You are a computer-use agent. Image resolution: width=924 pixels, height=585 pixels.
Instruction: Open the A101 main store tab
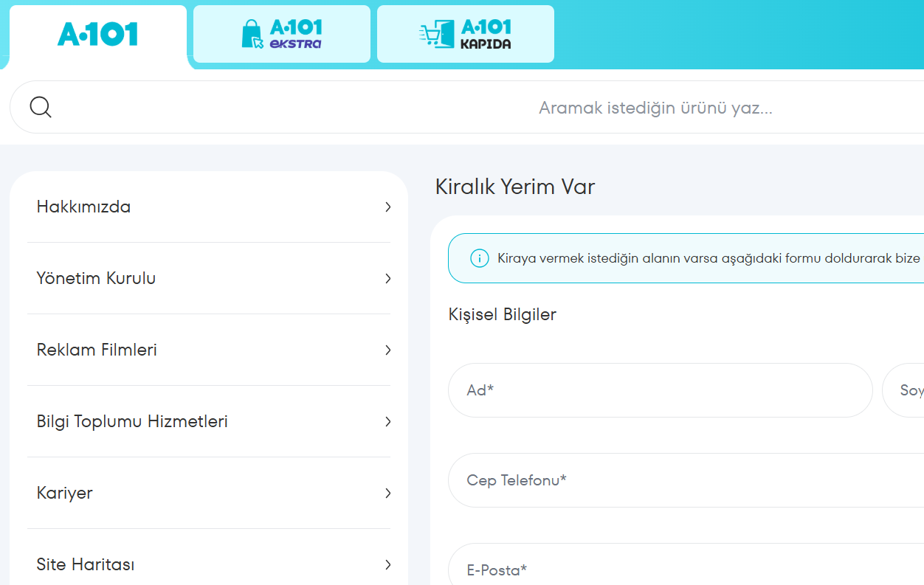(x=98, y=35)
